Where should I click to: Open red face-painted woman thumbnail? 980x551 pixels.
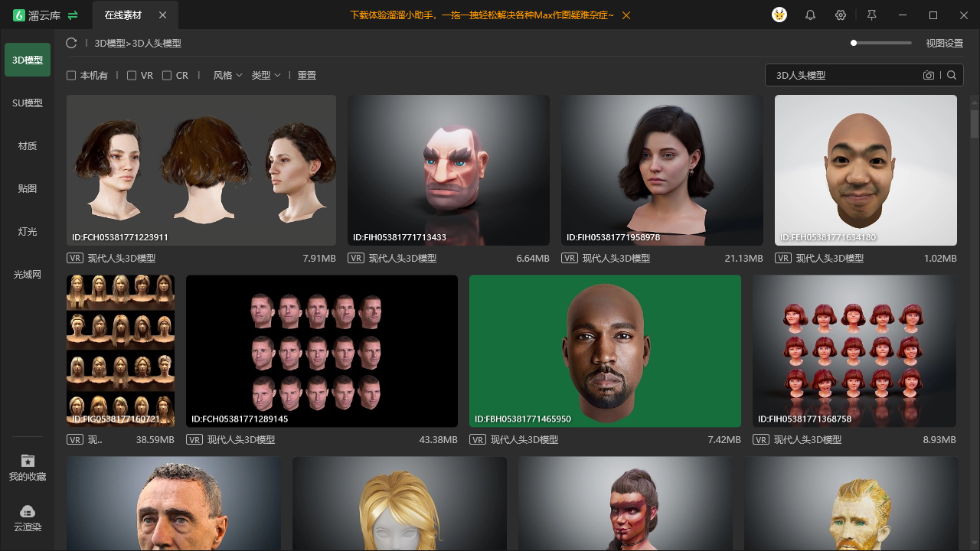tap(626, 504)
